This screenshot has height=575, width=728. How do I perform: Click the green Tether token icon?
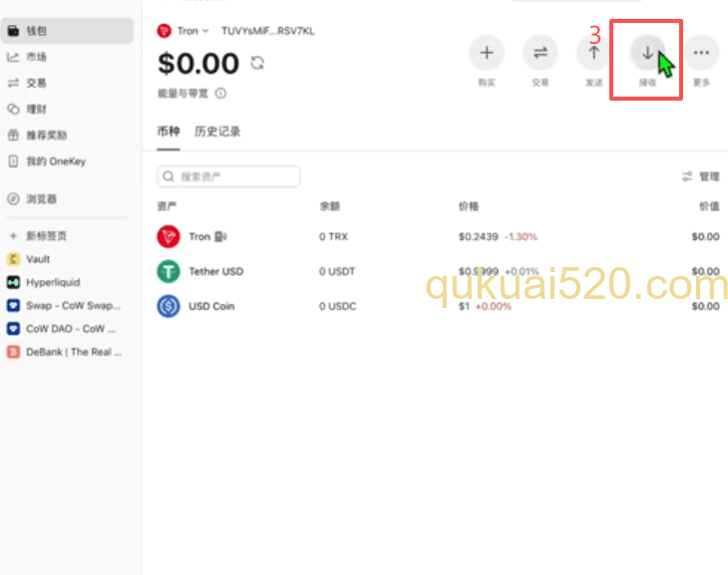coord(169,271)
